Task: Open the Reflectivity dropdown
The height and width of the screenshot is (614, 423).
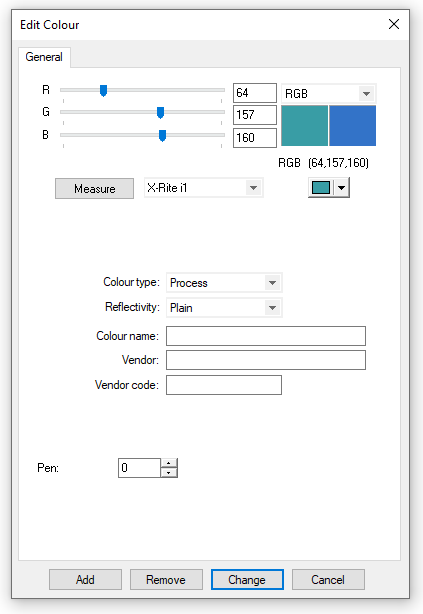Action: pos(224,308)
